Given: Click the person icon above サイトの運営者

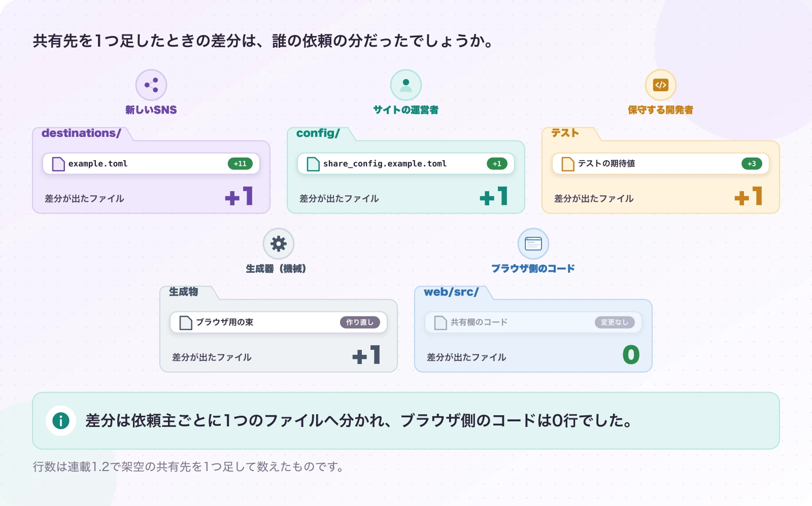Looking at the screenshot, I should [406, 85].
